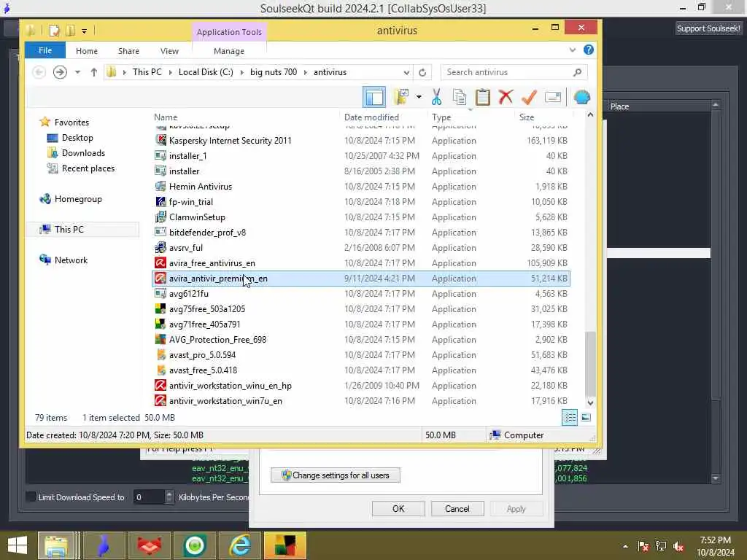Switch to the View ribbon tab
The image size is (747, 560).
coord(169,51)
